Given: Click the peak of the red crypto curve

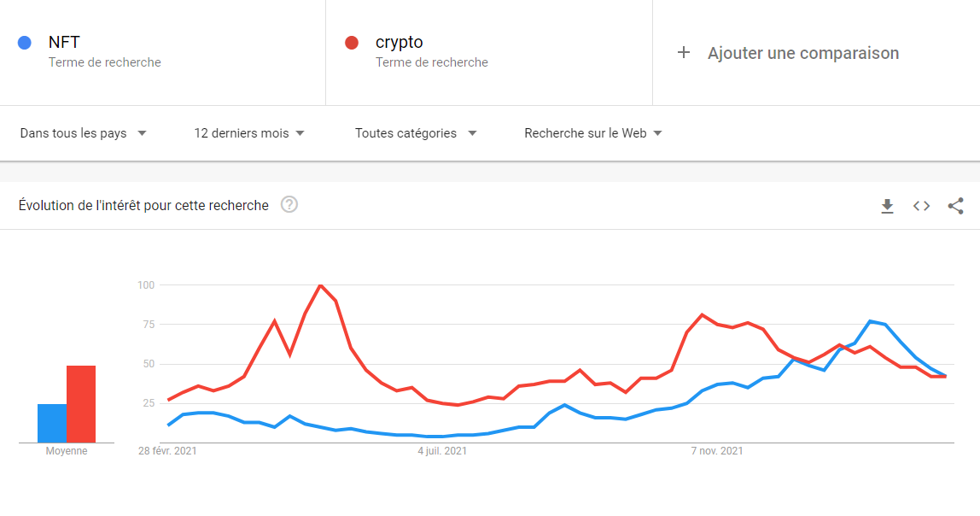Looking at the screenshot, I should [321, 286].
